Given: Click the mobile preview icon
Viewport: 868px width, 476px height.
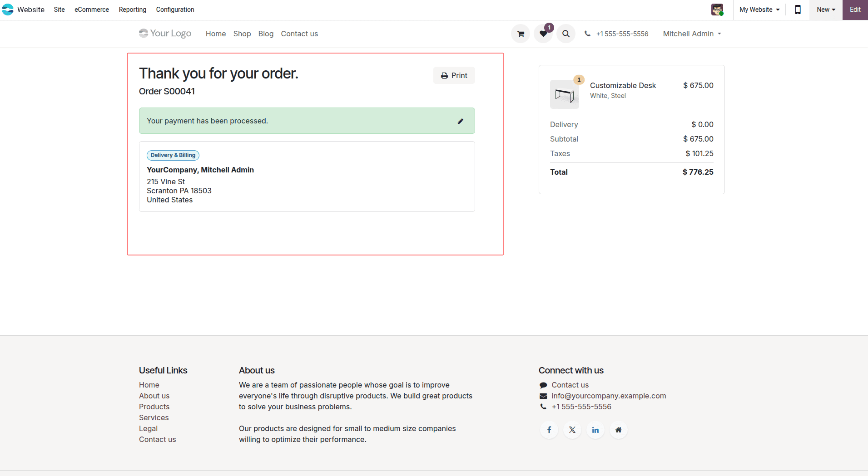Looking at the screenshot, I should (x=798, y=10).
